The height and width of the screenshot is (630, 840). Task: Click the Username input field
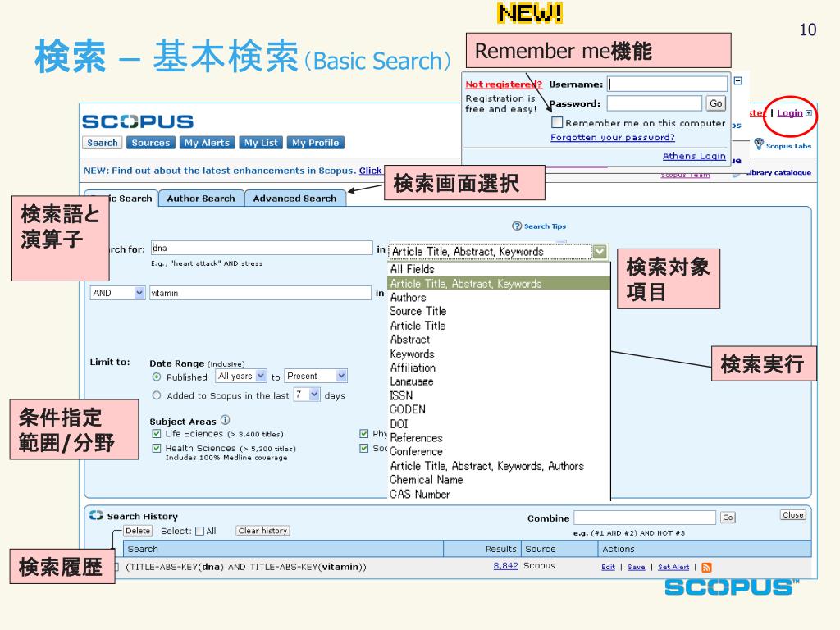tap(667, 84)
